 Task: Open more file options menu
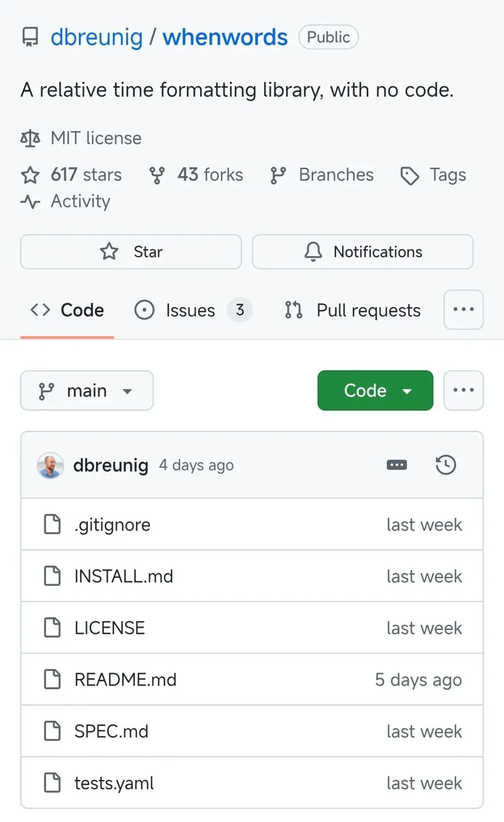(x=463, y=390)
